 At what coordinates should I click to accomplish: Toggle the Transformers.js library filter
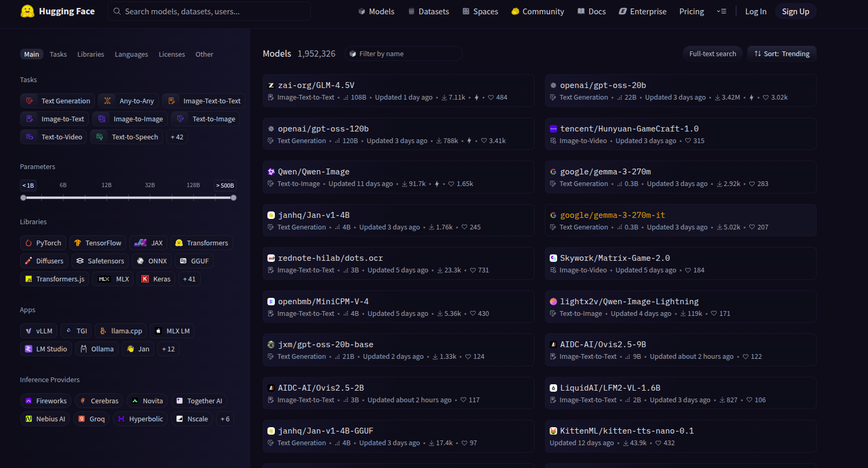[x=55, y=279]
